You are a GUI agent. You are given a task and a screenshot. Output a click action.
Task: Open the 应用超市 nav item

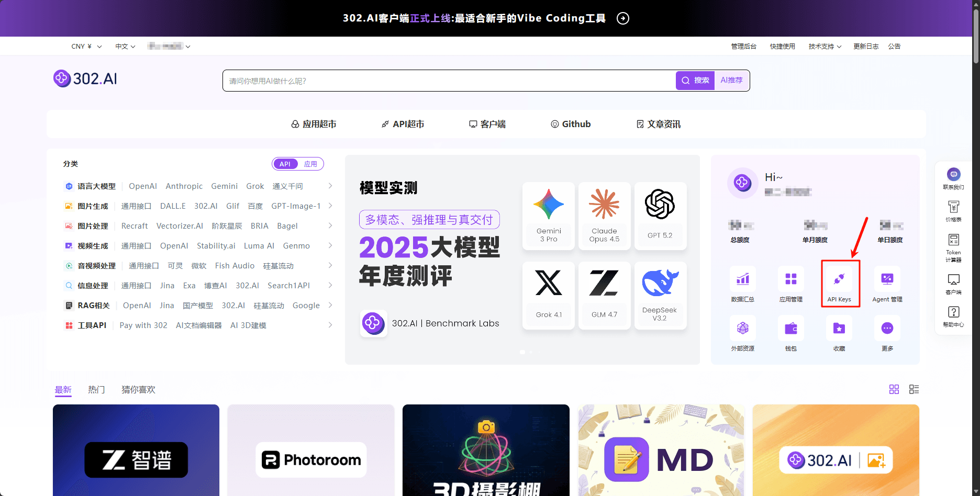point(314,124)
